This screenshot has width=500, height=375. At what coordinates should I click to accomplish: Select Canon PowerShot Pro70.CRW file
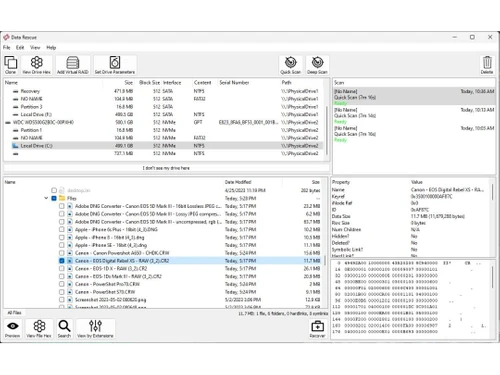tap(190, 284)
